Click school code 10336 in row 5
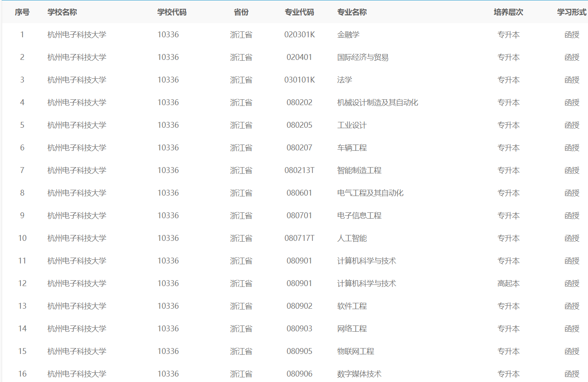Viewport: 588px width, 382px height. click(168, 125)
